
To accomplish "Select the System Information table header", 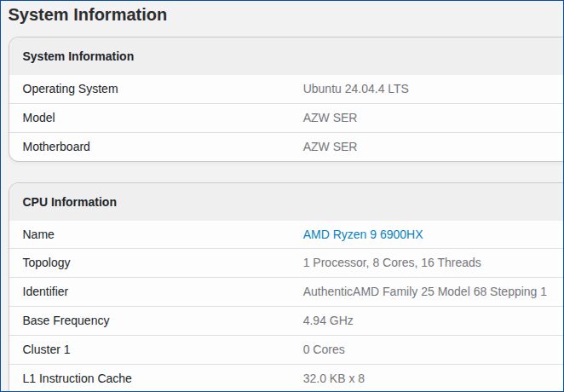I will point(78,56).
